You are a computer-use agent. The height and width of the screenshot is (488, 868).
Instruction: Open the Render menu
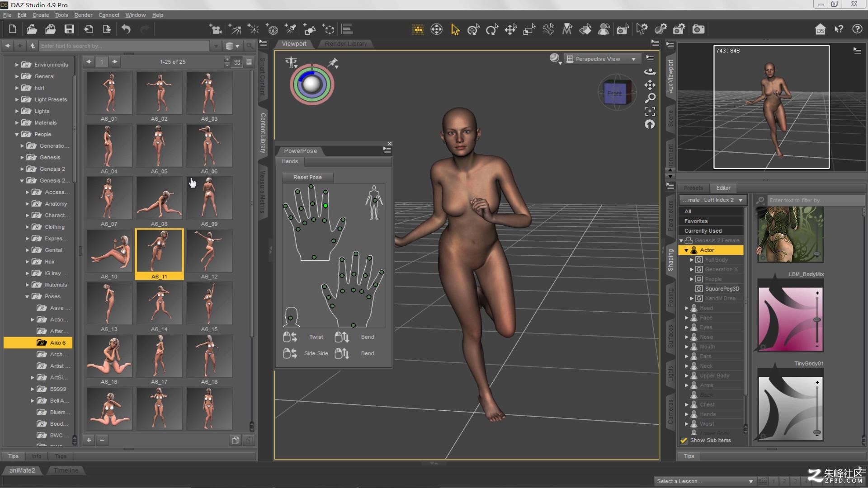point(83,15)
